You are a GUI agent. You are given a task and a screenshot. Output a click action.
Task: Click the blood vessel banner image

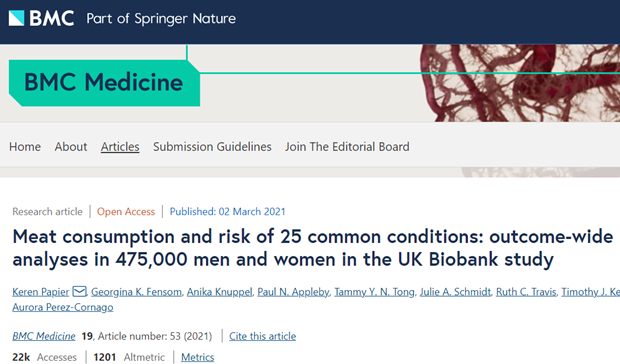click(x=520, y=83)
